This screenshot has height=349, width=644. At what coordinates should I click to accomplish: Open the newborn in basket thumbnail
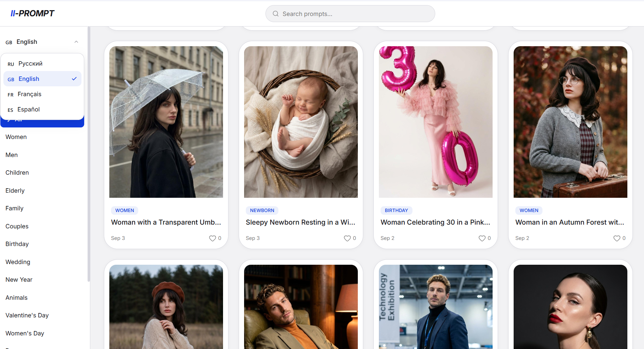pos(301,122)
